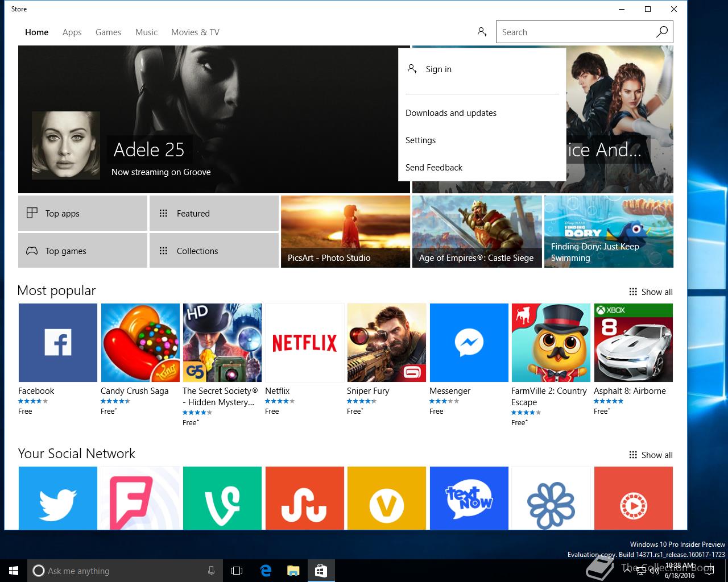Open the Facebook app tile
Image resolution: width=728 pixels, height=582 pixels.
[x=57, y=343]
